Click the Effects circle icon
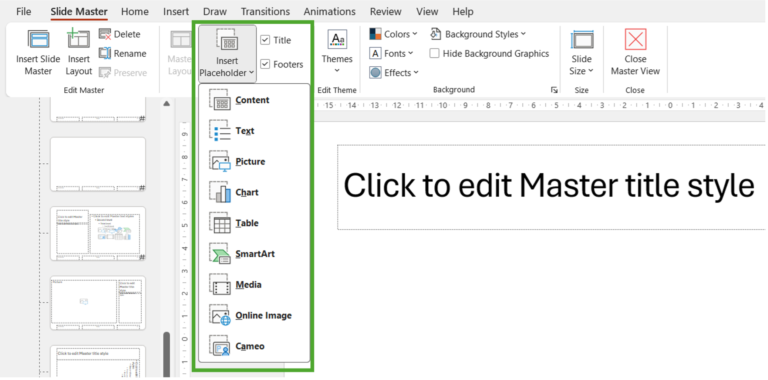This screenshot has width=768, height=380. 375,72
